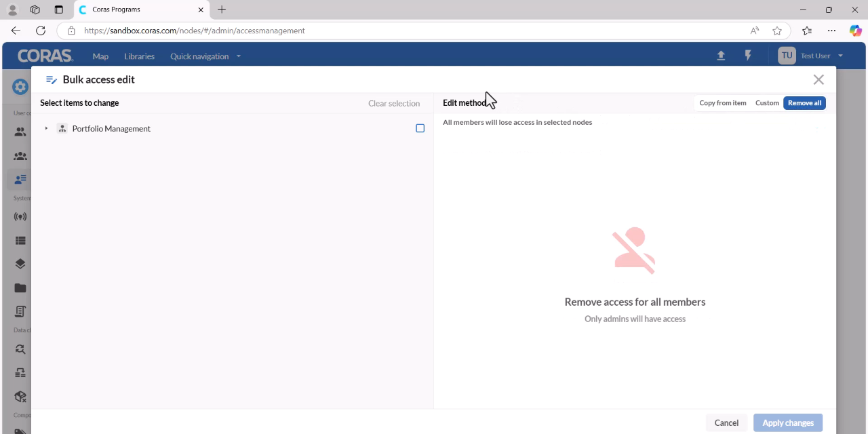The image size is (868, 434).
Task: Click Clear selection
Action: [x=394, y=103]
